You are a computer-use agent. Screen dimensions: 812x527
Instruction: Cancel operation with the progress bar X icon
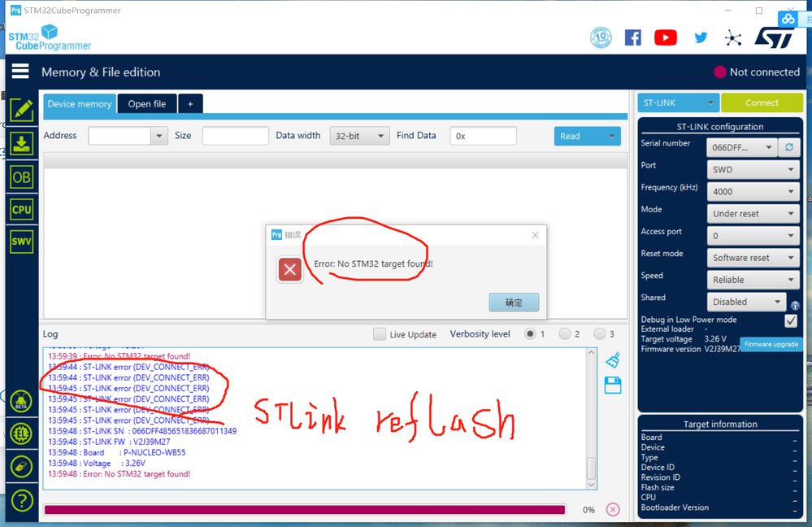coord(613,509)
